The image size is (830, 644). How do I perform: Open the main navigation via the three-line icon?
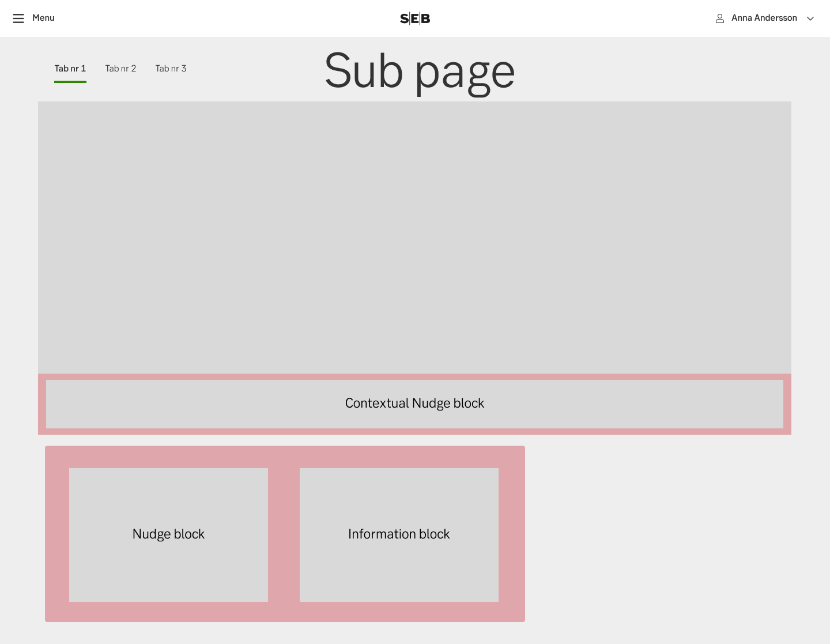[18, 18]
